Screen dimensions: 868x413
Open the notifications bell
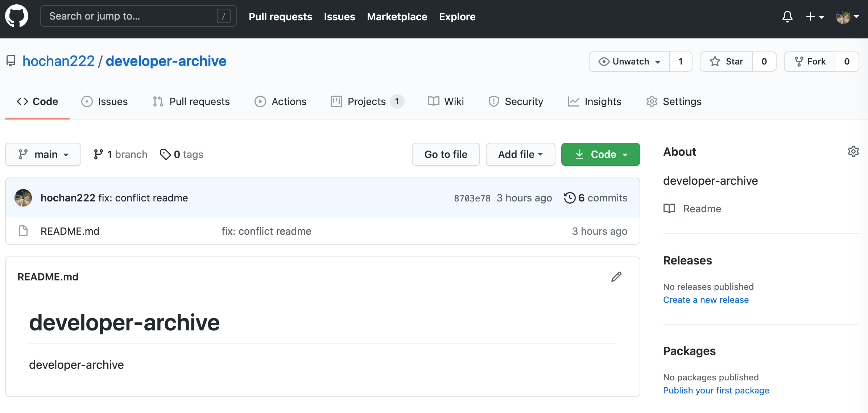pyautogui.click(x=787, y=17)
